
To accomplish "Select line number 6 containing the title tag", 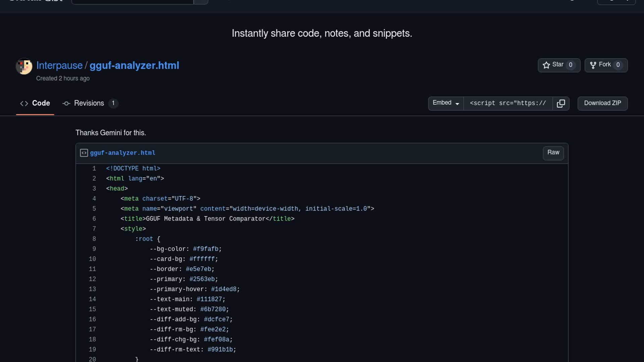I will [94, 219].
